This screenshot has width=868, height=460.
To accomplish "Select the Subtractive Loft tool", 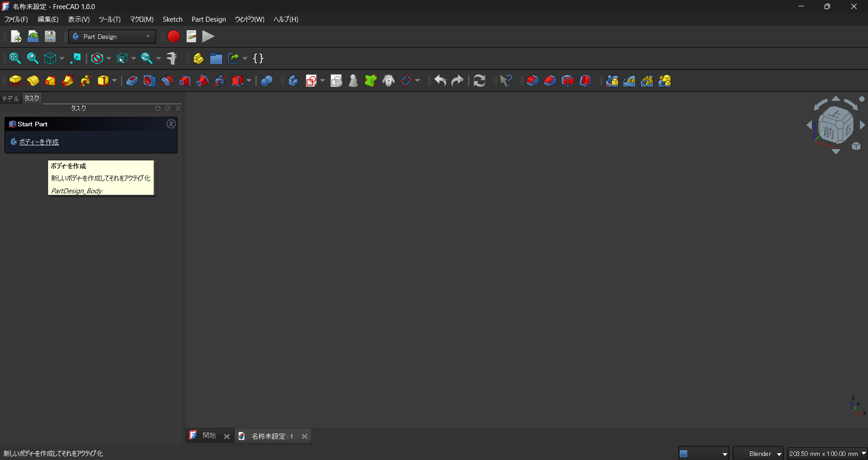I will tap(185, 81).
